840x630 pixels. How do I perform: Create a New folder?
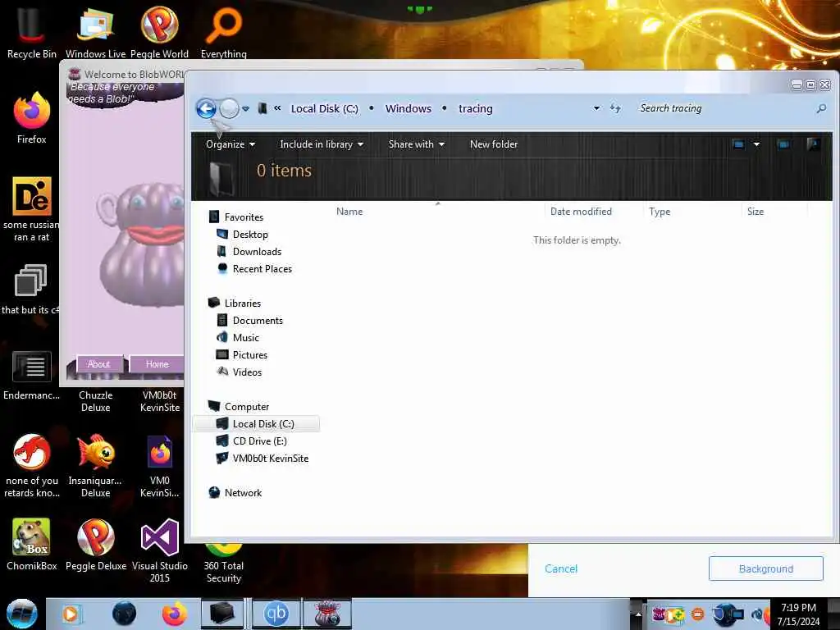coord(493,144)
